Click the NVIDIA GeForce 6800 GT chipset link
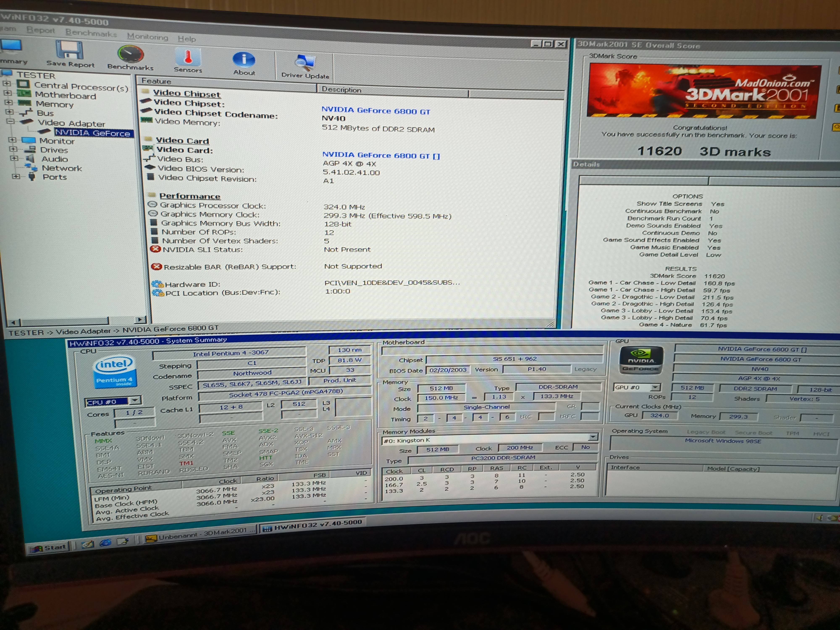This screenshot has width=840, height=630. pos(375,110)
